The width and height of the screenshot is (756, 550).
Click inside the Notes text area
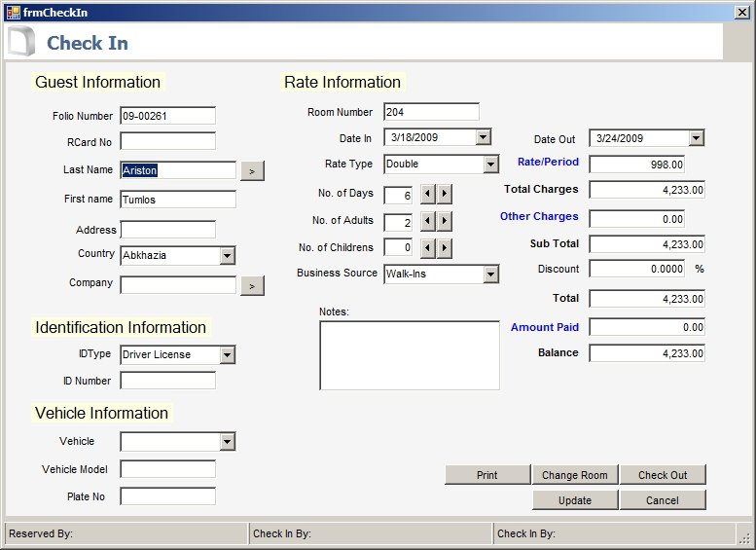click(409, 355)
